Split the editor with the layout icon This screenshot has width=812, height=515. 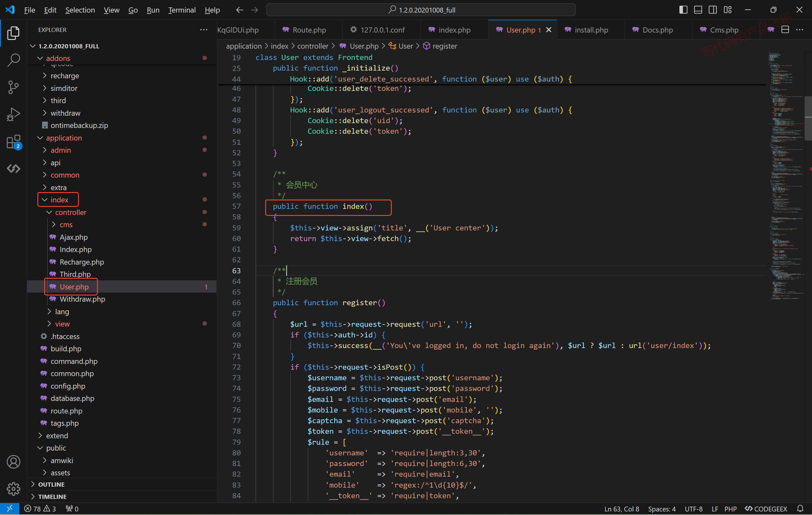(785, 30)
